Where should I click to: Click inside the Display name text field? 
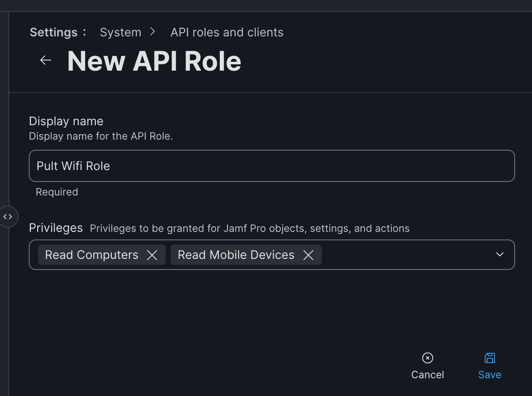tap(271, 166)
